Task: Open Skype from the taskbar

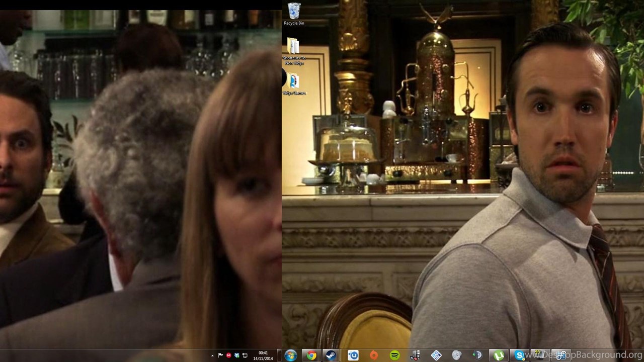Action: 519,355
